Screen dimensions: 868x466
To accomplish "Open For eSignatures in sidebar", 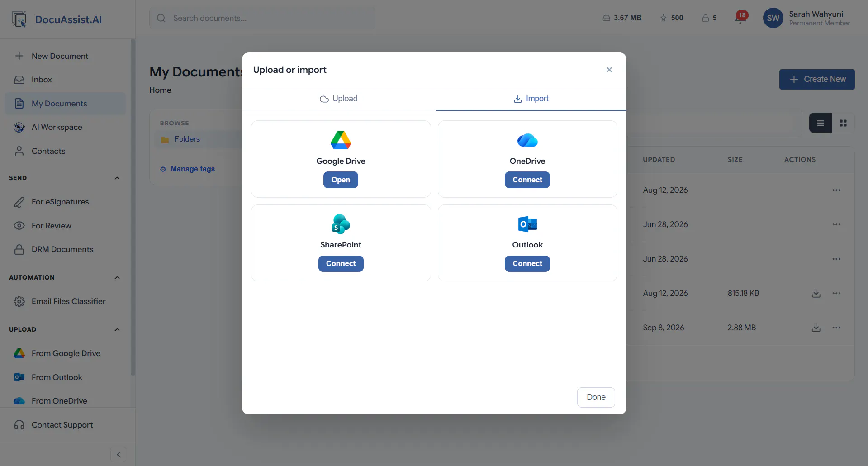I will [x=65, y=202].
